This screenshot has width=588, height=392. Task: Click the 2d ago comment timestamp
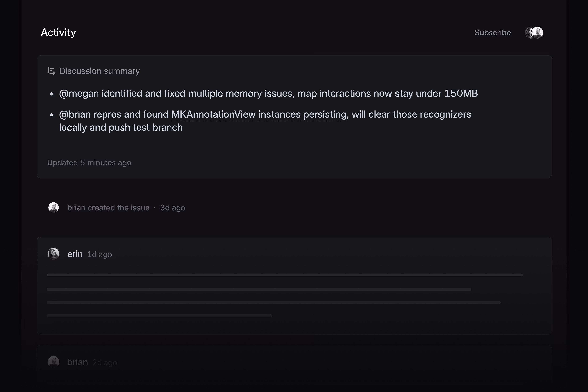pos(105,362)
